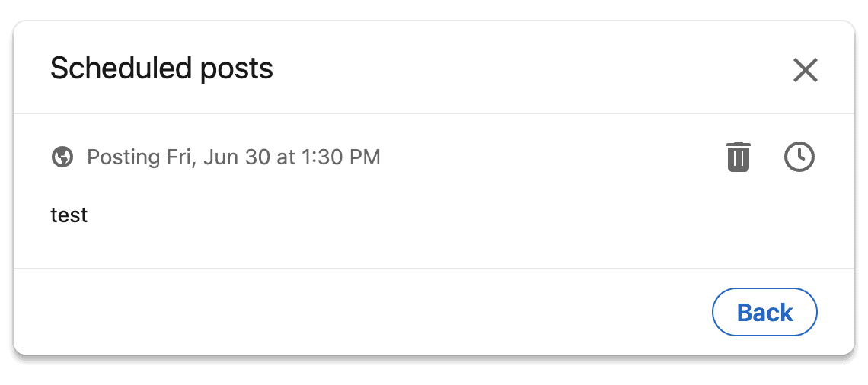Click the "test" post text
The width and height of the screenshot is (868, 385).
pos(69,215)
